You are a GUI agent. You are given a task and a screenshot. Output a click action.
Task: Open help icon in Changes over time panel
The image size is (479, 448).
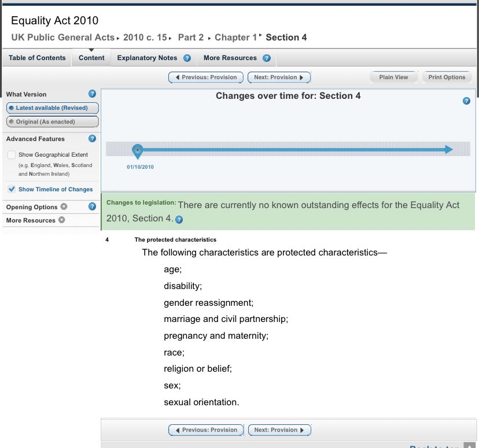(x=466, y=101)
